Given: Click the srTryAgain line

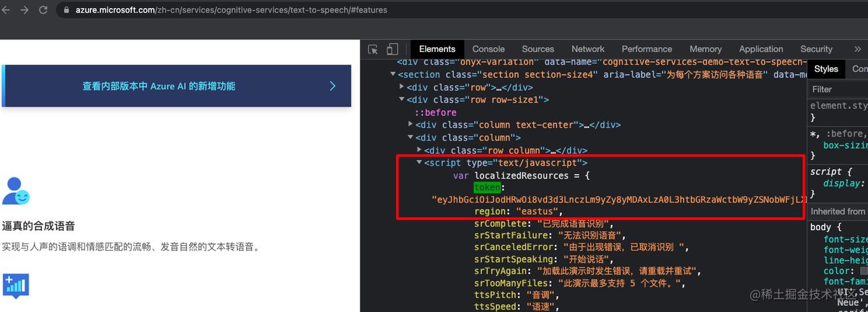Looking at the screenshot, I should pyautogui.click(x=587, y=271).
